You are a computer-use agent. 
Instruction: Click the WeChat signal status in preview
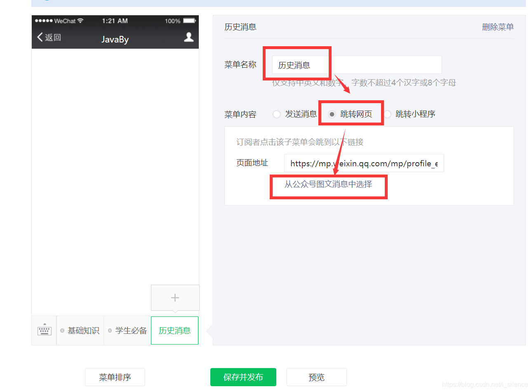59,21
